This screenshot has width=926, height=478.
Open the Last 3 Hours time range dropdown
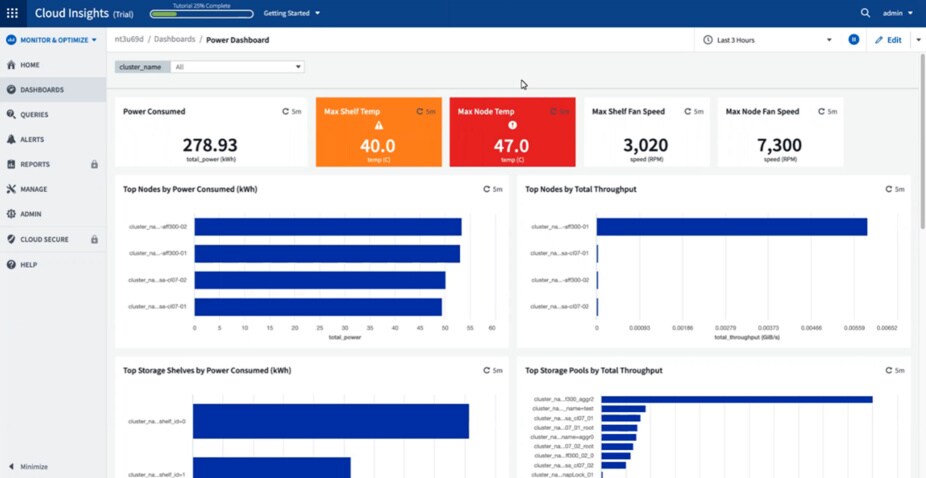pyautogui.click(x=768, y=40)
